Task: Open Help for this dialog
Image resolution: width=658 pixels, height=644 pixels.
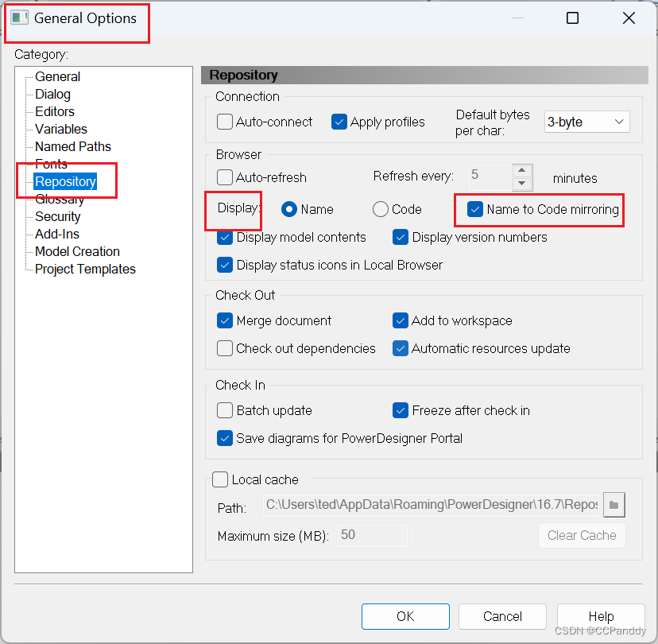Action: pyautogui.click(x=601, y=616)
